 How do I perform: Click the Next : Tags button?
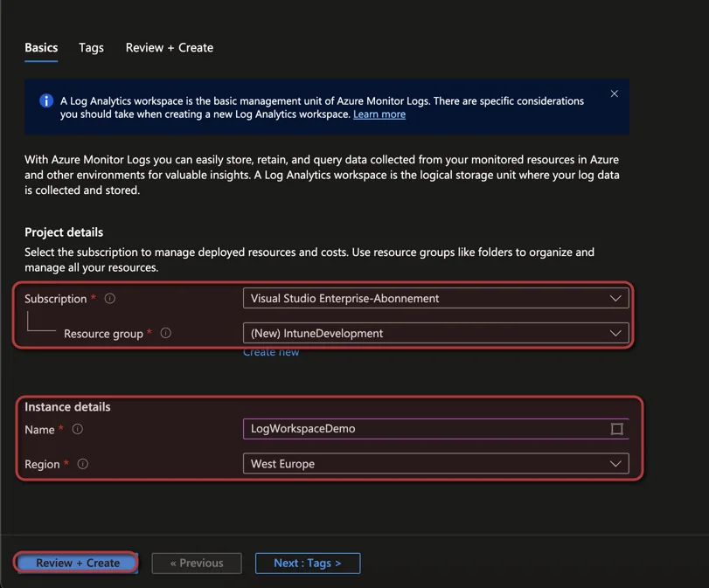308,564
